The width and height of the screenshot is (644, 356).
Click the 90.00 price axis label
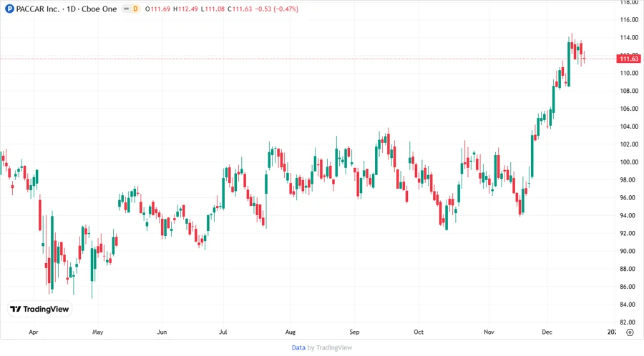point(629,251)
